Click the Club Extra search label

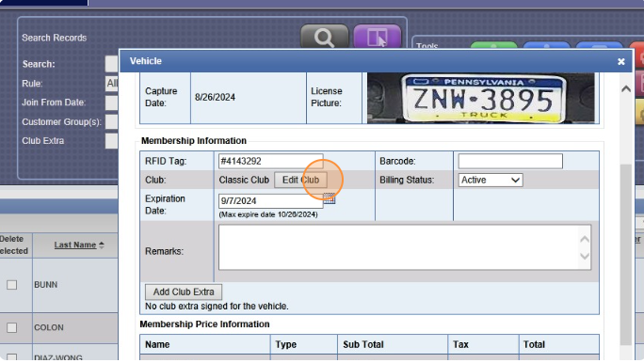tap(43, 141)
